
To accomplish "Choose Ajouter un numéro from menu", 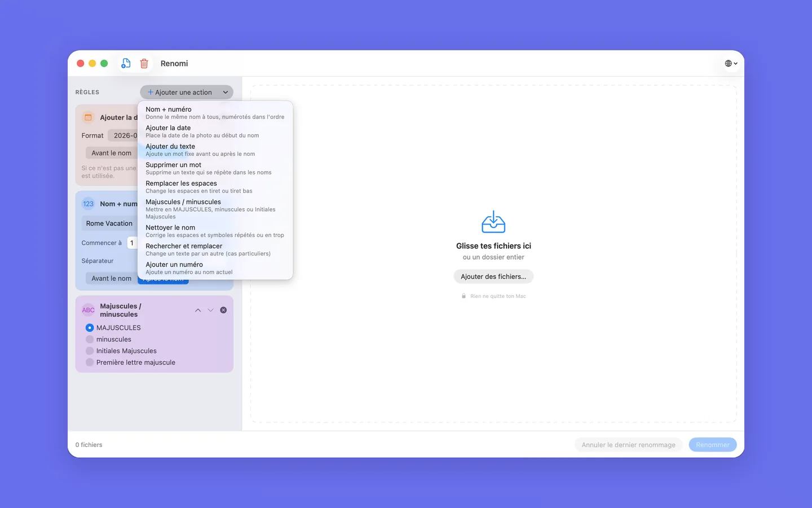I will 215,268.
